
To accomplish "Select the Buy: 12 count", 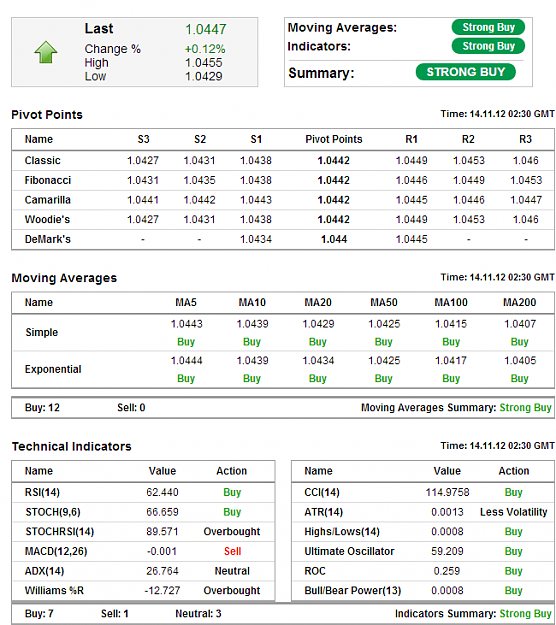I will coord(42,407).
